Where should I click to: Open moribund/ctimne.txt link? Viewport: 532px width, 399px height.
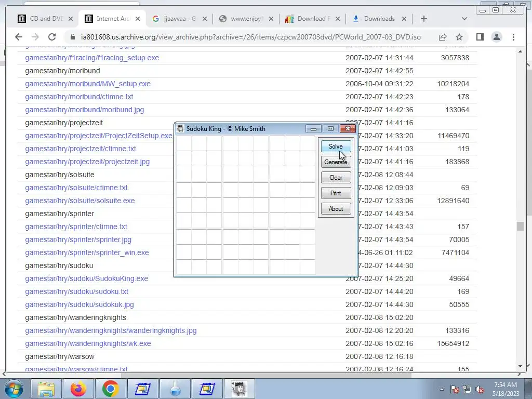[79, 97]
